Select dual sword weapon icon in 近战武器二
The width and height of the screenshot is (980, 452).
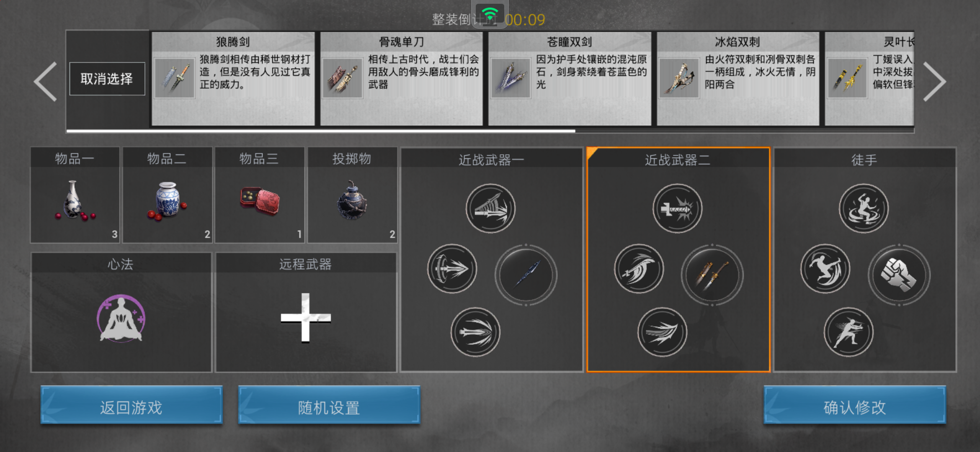(712, 275)
